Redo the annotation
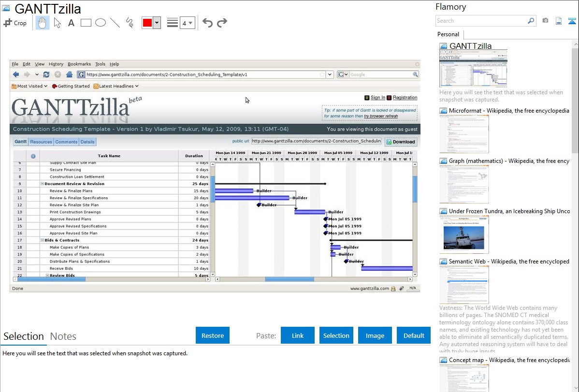Viewport: 579px width, 392px height. click(x=222, y=23)
